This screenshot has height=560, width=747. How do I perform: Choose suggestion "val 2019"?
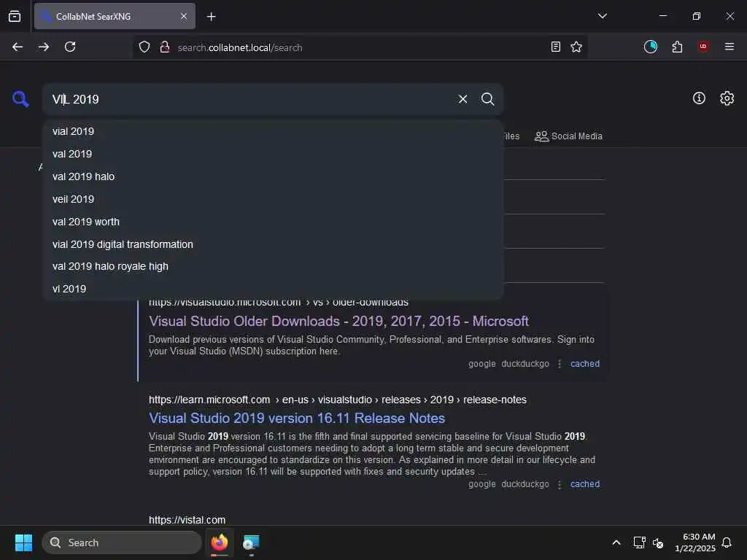[x=273, y=154]
